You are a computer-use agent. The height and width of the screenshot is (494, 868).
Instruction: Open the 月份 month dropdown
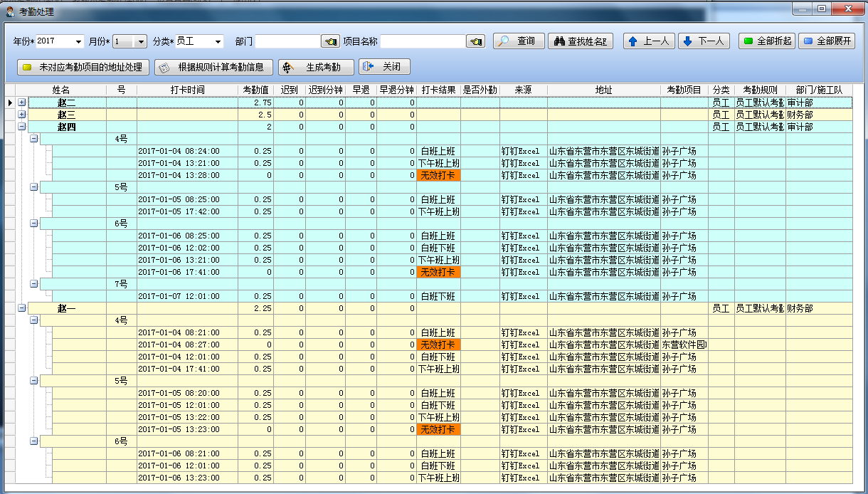(x=140, y=42)
